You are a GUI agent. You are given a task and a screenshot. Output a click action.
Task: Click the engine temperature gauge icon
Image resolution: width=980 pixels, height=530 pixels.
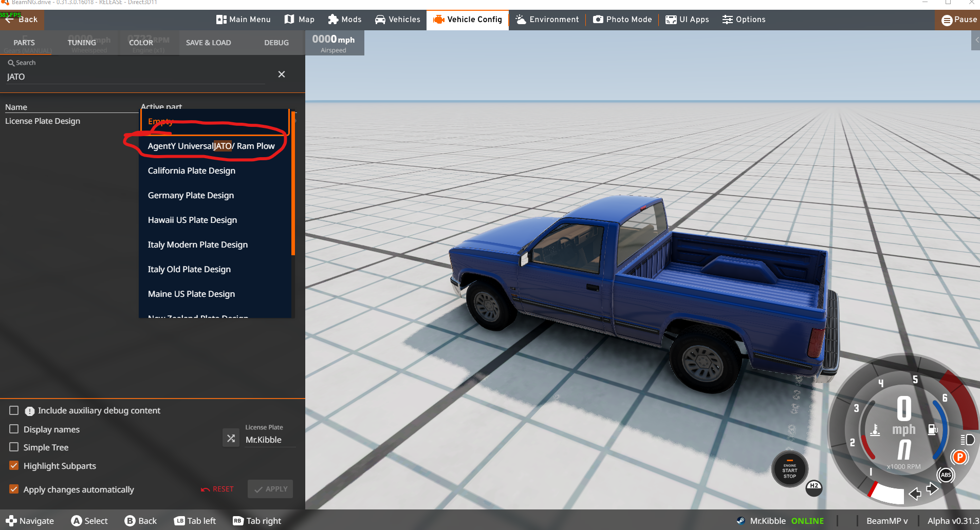[875, 430]
